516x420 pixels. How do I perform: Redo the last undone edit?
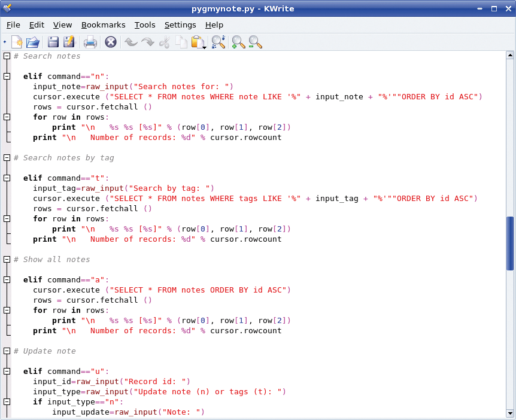pos(148,42)
